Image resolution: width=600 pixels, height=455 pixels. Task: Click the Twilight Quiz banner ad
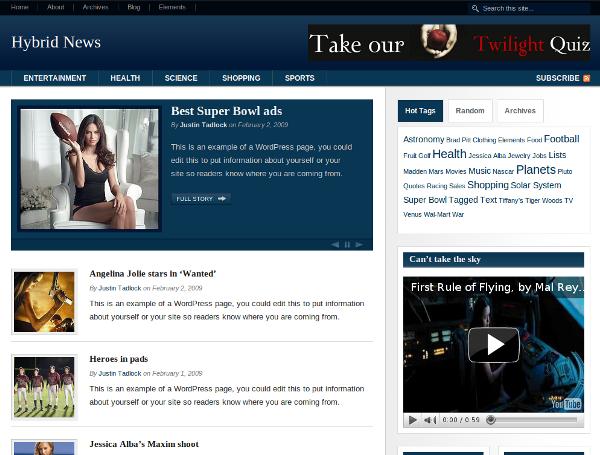[449, 42]
